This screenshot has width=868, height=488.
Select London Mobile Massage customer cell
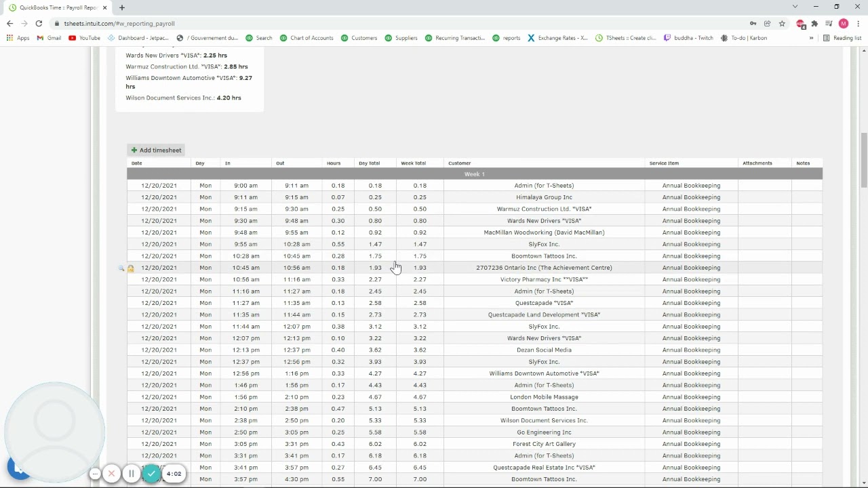[x=544, y=397]
